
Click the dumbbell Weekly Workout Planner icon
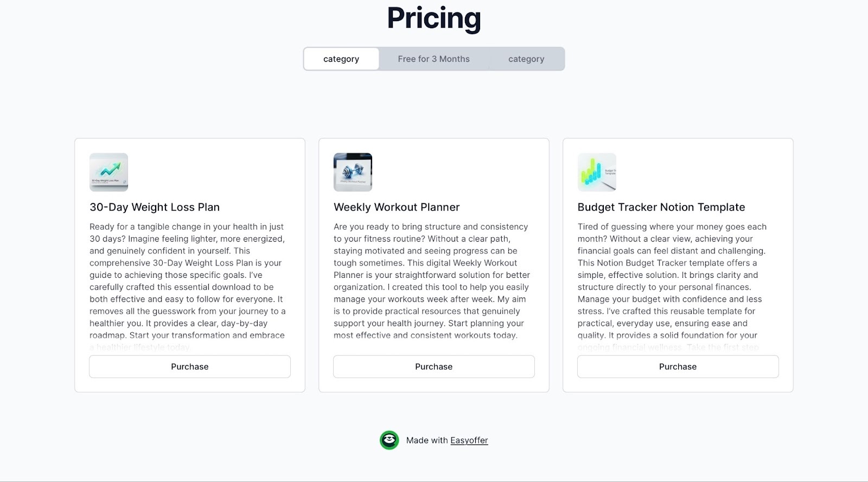[x=353, y=172]
